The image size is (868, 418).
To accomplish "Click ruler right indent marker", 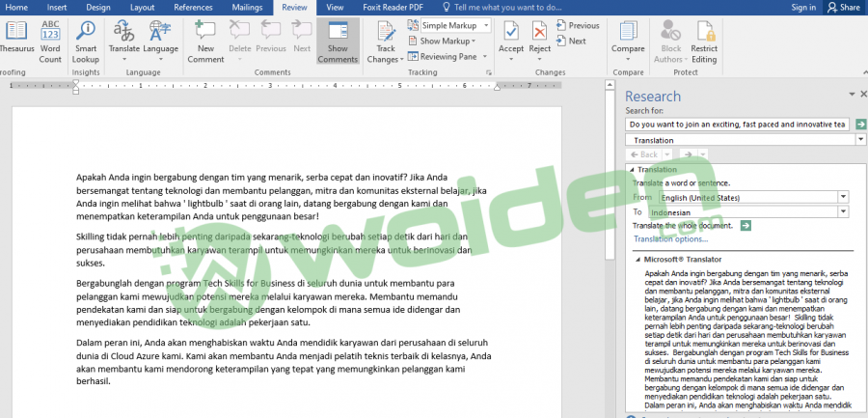I will 497,88.
